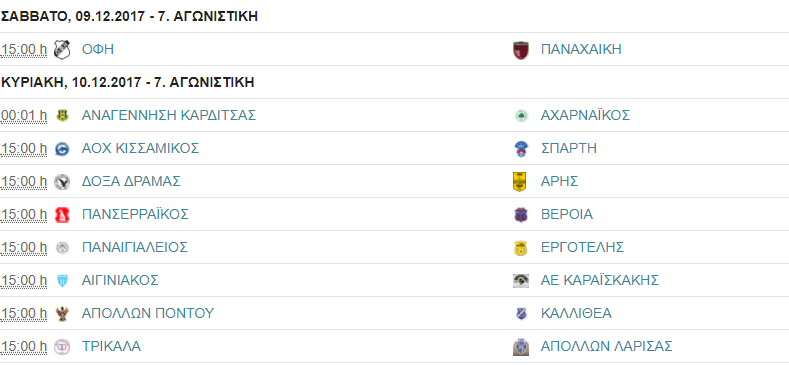
Task: Click the ΠΑΝΣΕΡΡΑΪΚΟΣ red crest icon
Action: 62,215
